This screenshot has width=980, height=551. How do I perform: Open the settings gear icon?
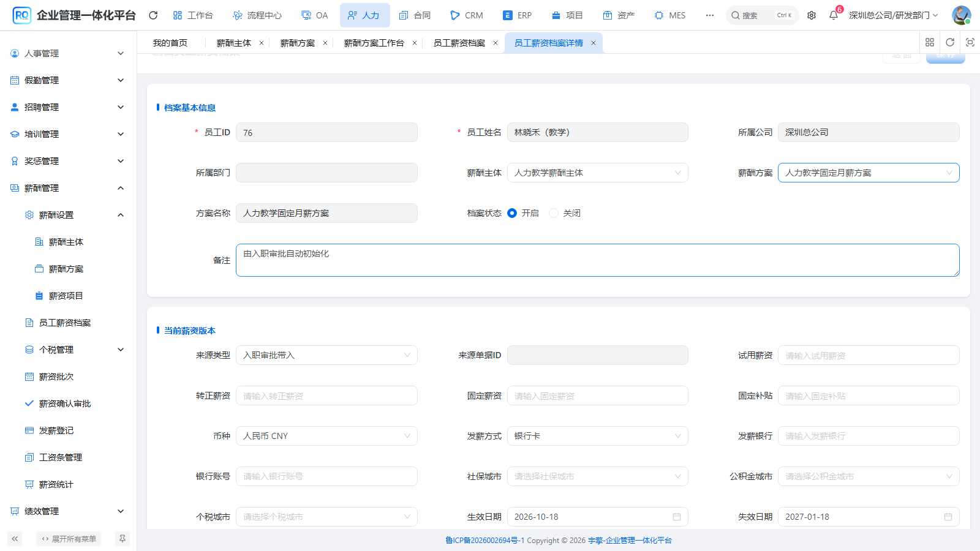point(812,15)
